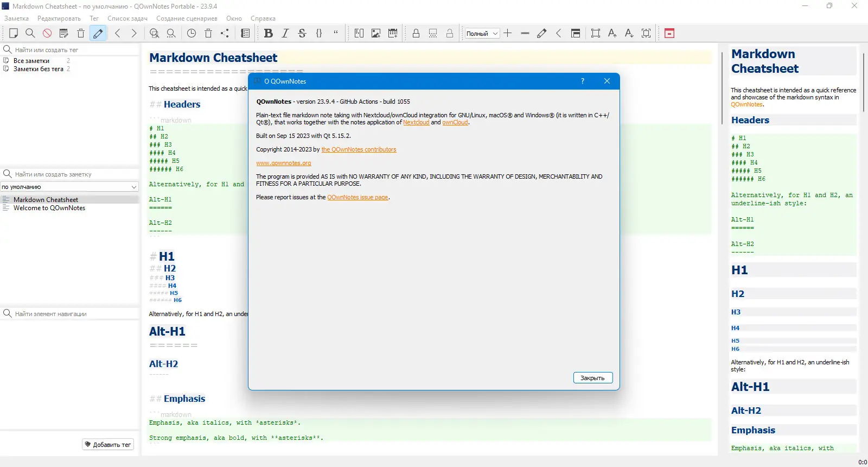Create a new note from toolbar
Viewport: 868px width, 467px height.
pos(14,34)
